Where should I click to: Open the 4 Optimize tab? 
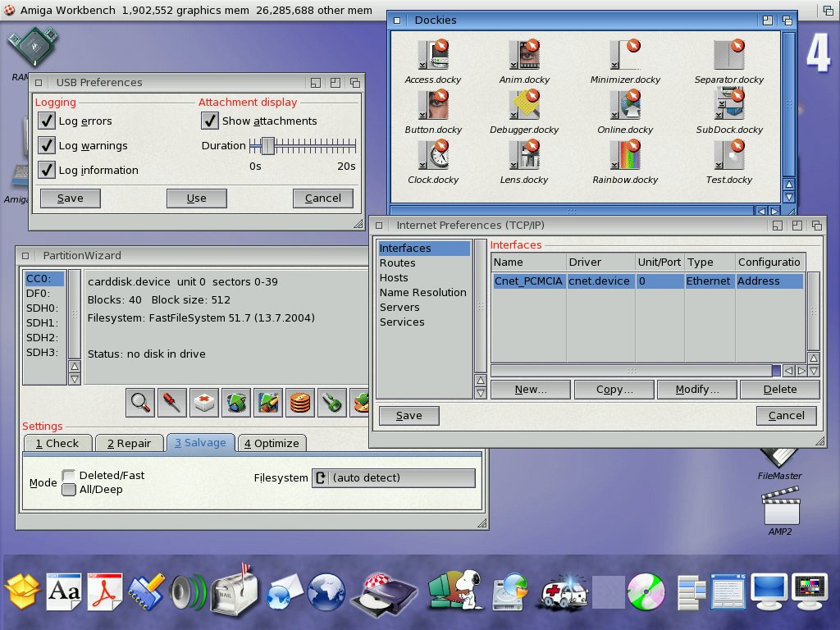tap(272, 443)
